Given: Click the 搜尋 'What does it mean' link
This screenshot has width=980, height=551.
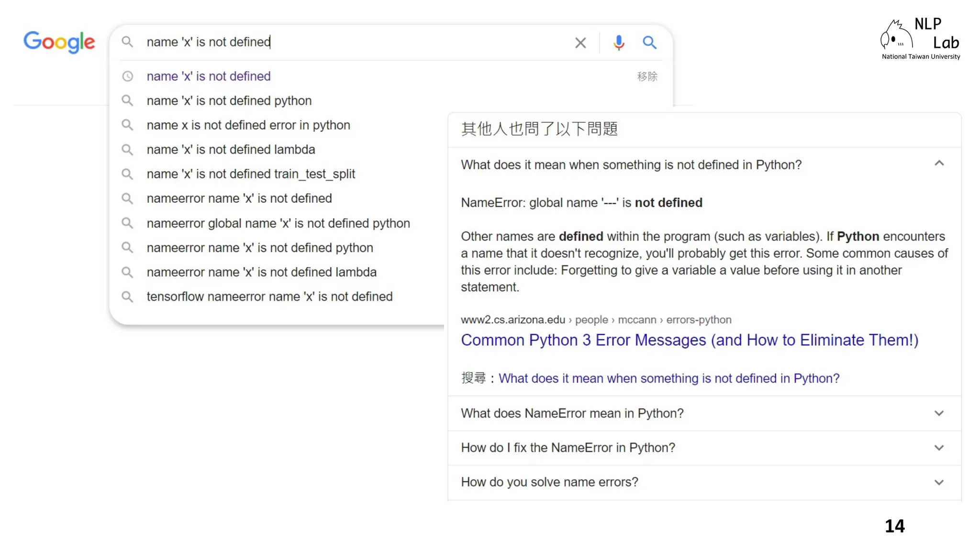Looking at the screenshot, I should click(x=668, y=378).
